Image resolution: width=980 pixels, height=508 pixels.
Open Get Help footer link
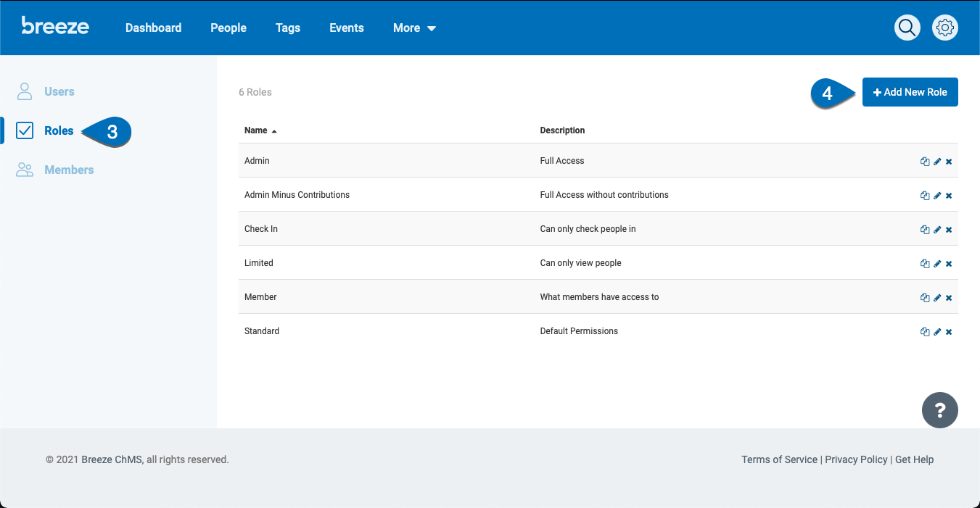[914, 459]
